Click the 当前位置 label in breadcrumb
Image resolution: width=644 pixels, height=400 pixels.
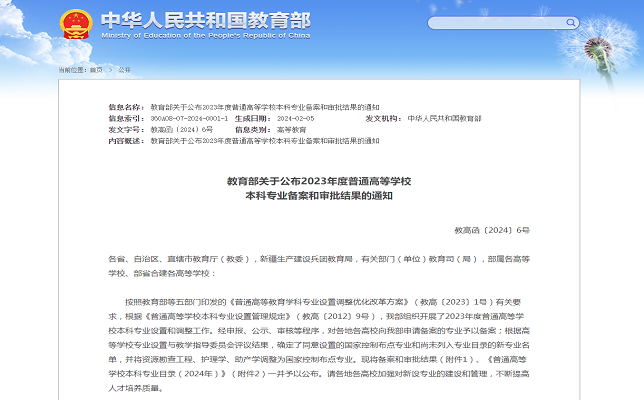[x=71, y=70]
